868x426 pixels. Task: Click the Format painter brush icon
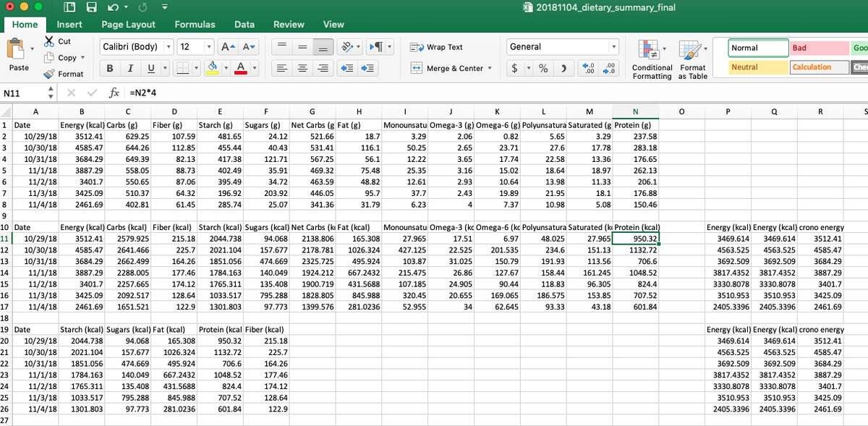tap(49, 74)
